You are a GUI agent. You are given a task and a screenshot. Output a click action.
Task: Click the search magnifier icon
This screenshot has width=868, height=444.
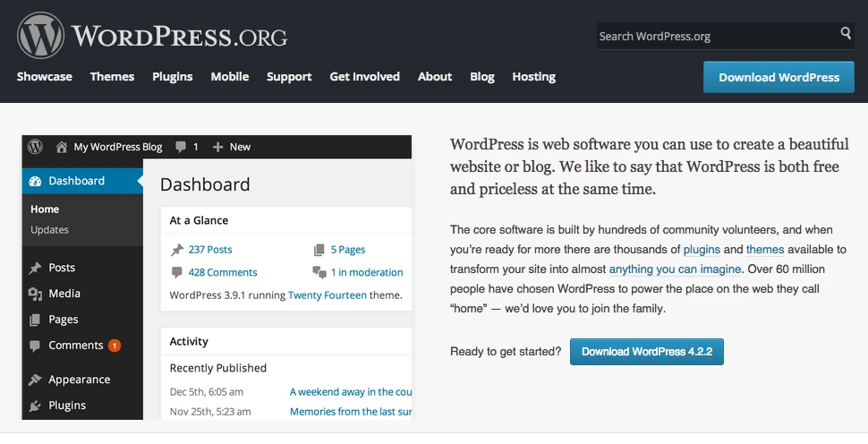click(846, 34)
